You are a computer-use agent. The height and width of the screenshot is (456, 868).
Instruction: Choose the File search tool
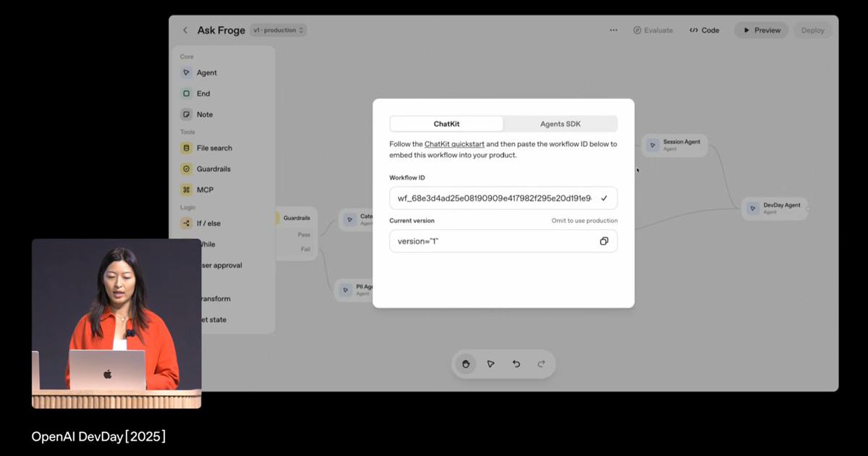pos(214,148)
